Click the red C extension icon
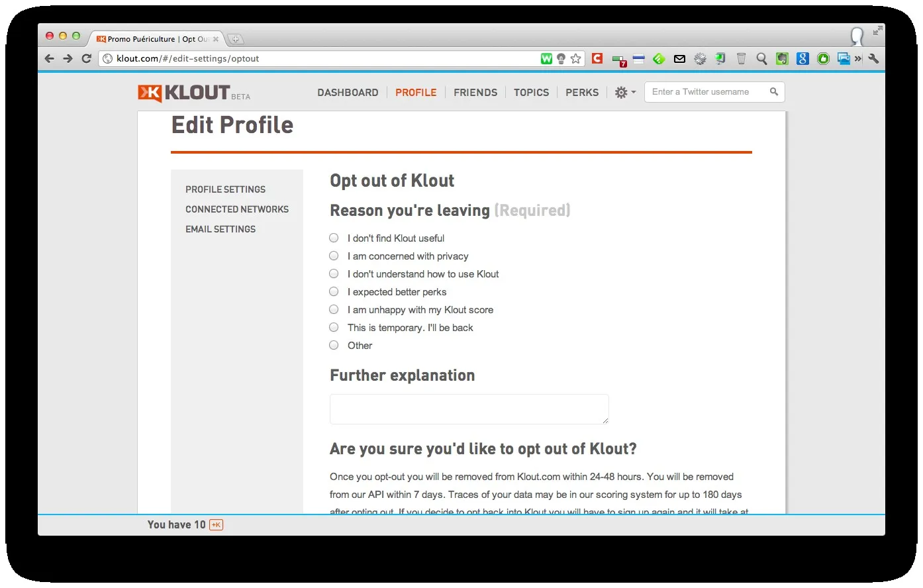 coord(597,58)
